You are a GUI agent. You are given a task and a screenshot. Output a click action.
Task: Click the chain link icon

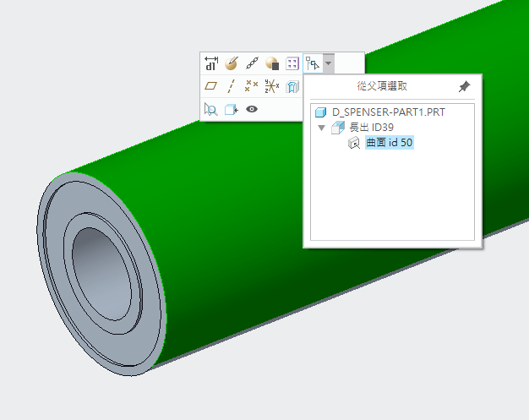coord(252,63)
